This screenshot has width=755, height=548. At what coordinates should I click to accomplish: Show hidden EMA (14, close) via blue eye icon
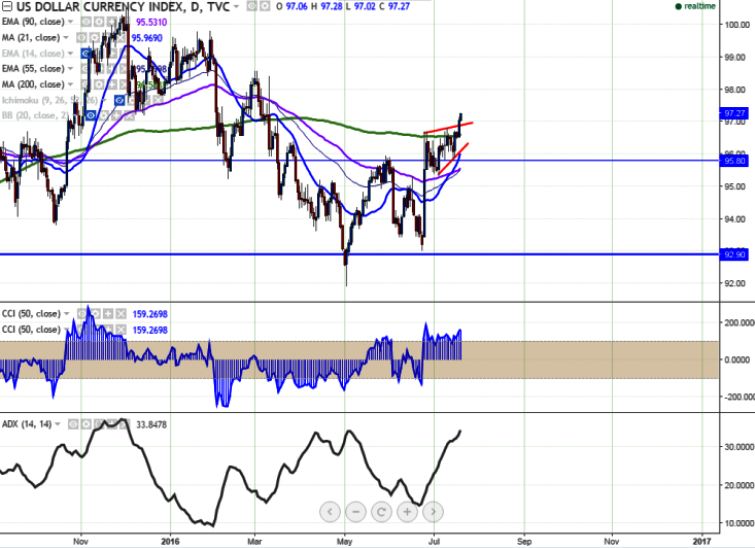pos(86,53)
